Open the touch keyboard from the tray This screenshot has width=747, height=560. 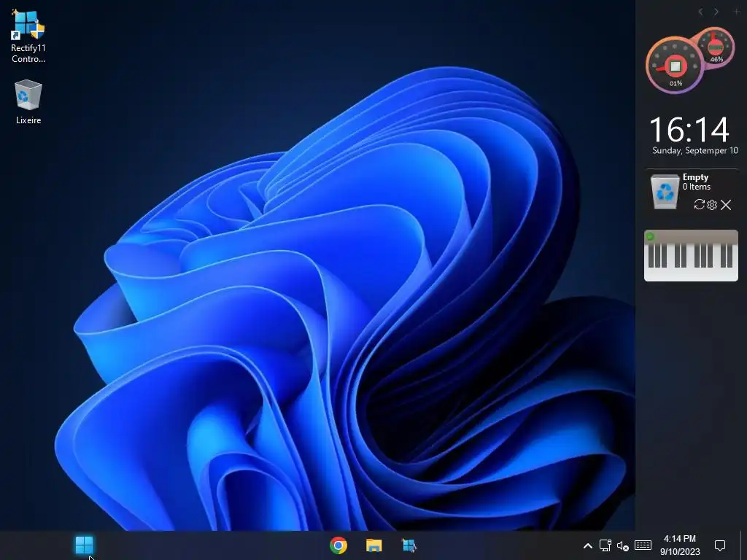click(x=643, y=545)
